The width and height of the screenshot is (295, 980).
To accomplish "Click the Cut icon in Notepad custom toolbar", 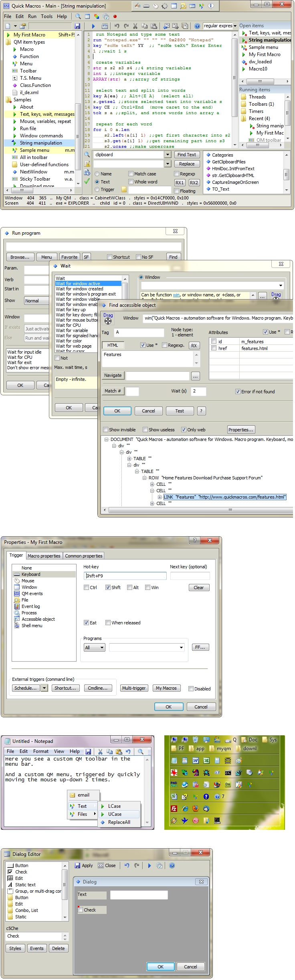I will [x=100, y=752].
